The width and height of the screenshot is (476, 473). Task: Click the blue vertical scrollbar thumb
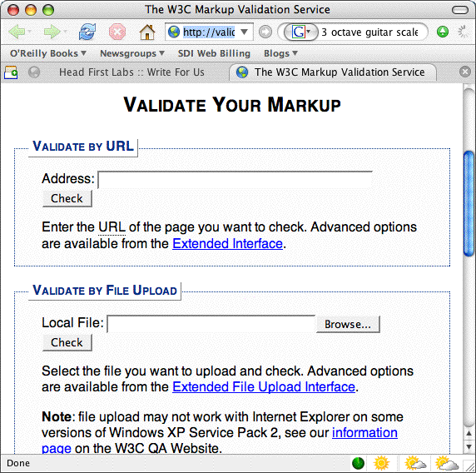point(469,204)
